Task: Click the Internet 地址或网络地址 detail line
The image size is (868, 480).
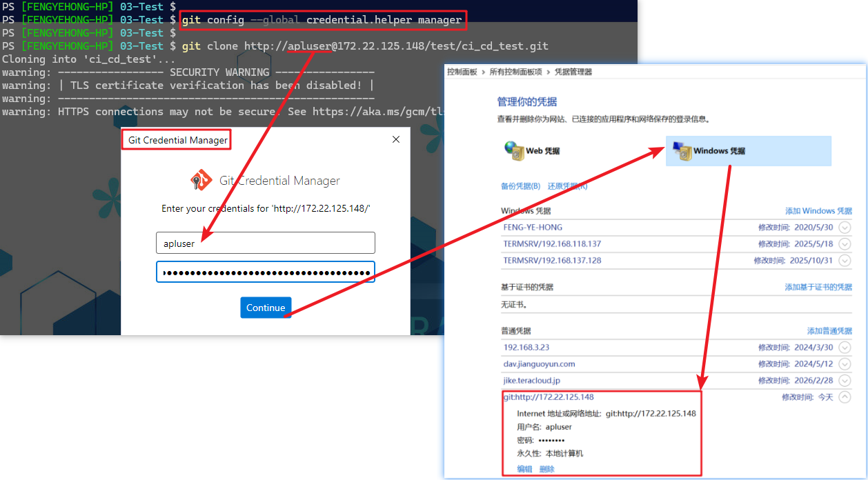Action: point(606,414)
